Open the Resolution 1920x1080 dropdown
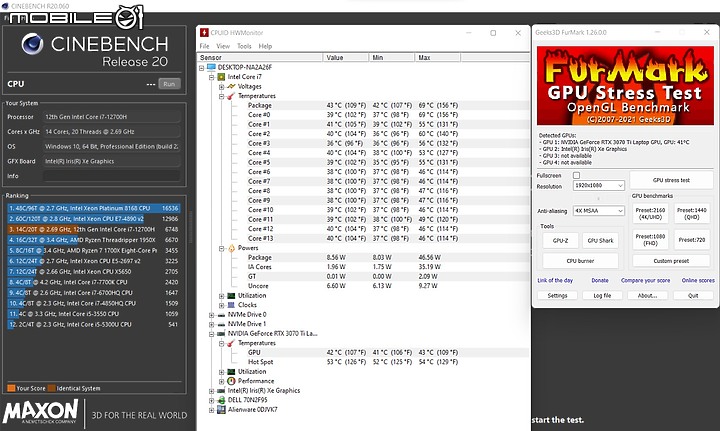The width and height of the screenshot is (720, 431). [x=599, y=185]
